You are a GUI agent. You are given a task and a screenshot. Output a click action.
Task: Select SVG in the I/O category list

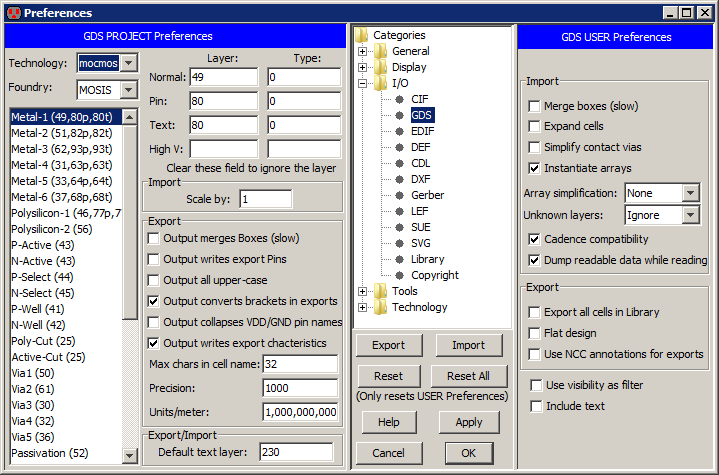(x=421, y=243)
